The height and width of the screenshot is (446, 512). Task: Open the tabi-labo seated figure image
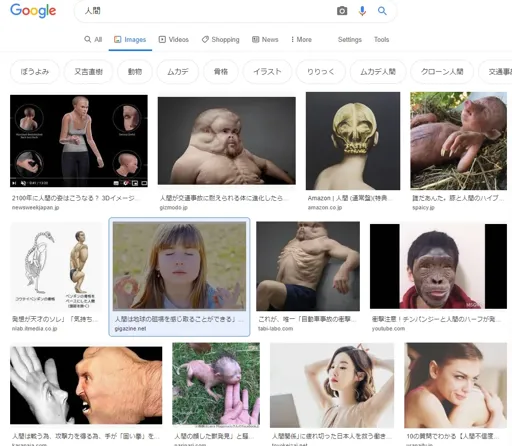308,266
